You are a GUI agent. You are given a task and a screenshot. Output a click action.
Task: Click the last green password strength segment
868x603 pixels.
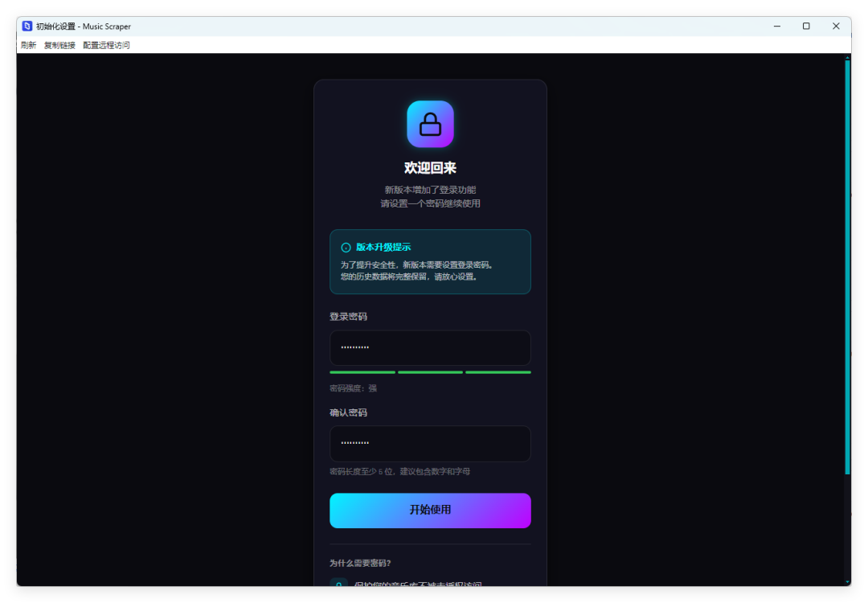tap(498, 372)
